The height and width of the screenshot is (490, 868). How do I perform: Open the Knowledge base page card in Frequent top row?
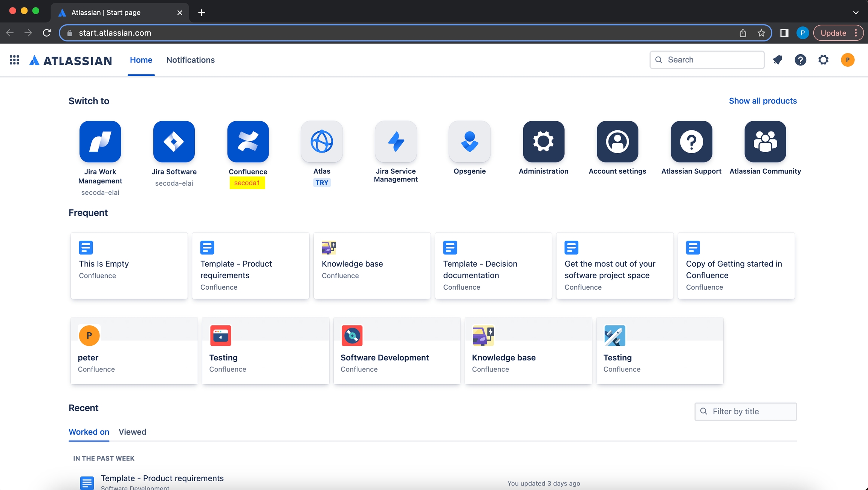tap(372, 266)
